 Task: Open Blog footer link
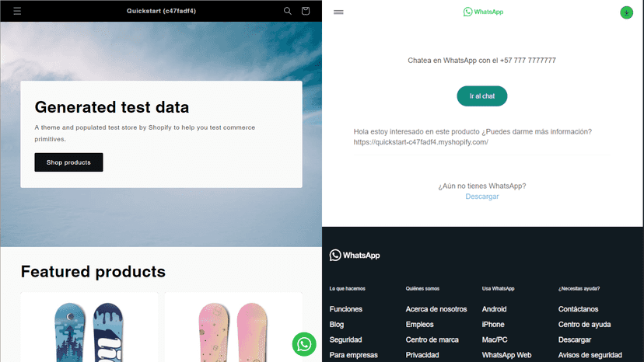(x=336, y=324)
